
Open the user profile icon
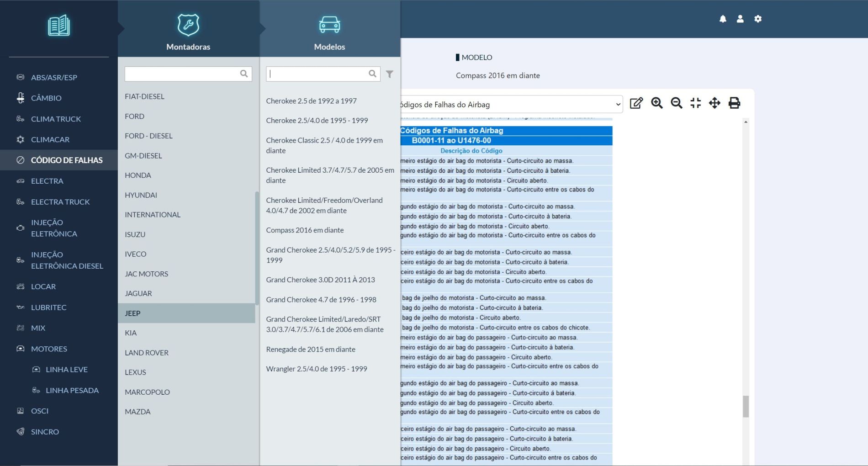tap(740, 19)
